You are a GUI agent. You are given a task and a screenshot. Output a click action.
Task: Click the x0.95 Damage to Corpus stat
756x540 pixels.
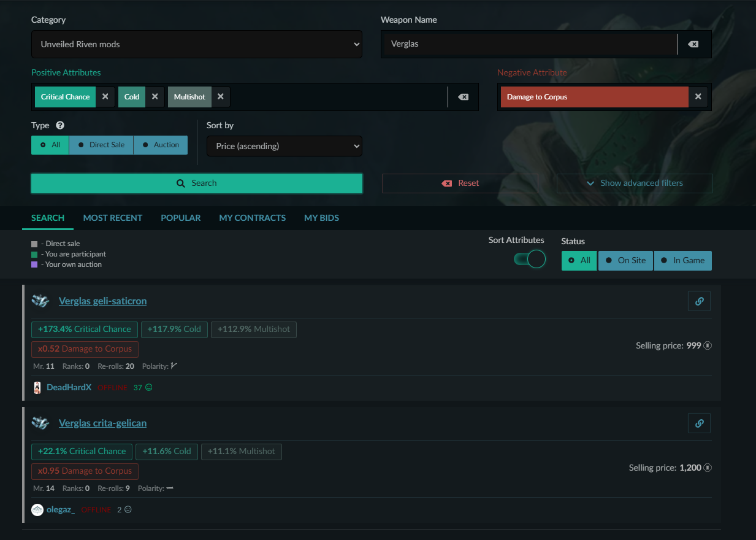85,471
